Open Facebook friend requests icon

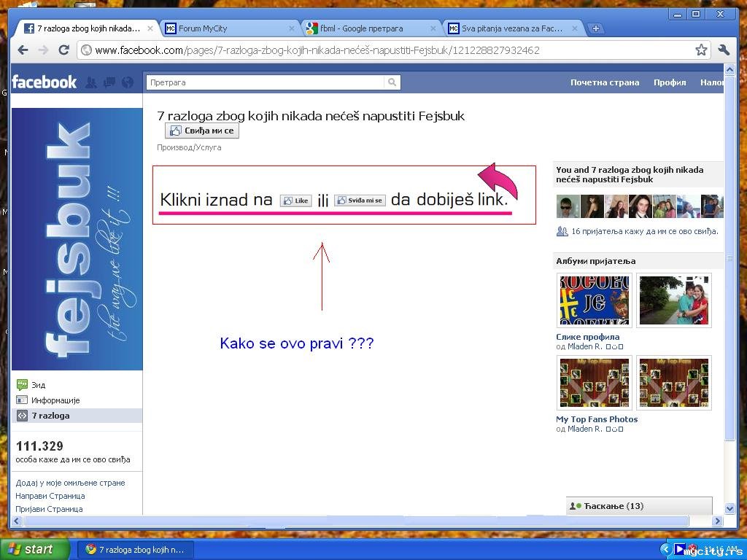coord(91,82)
